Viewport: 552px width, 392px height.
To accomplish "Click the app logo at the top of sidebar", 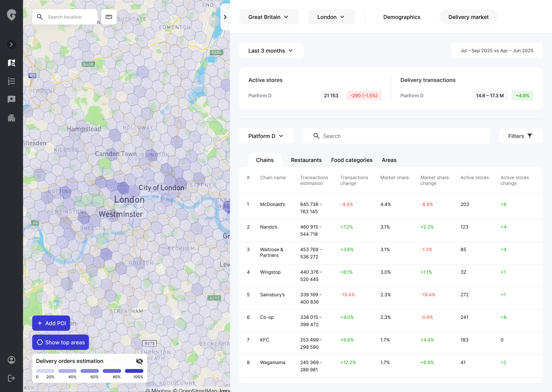I will (x=11, y=15).
